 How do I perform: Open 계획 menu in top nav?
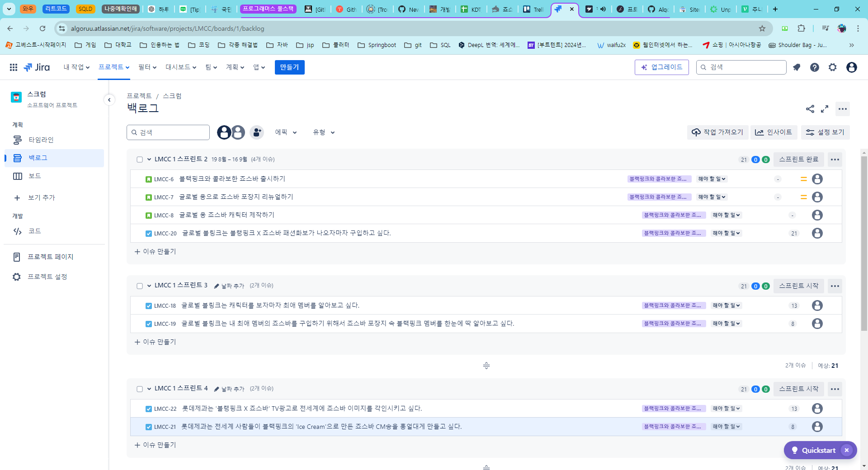(x=235, y=67)
